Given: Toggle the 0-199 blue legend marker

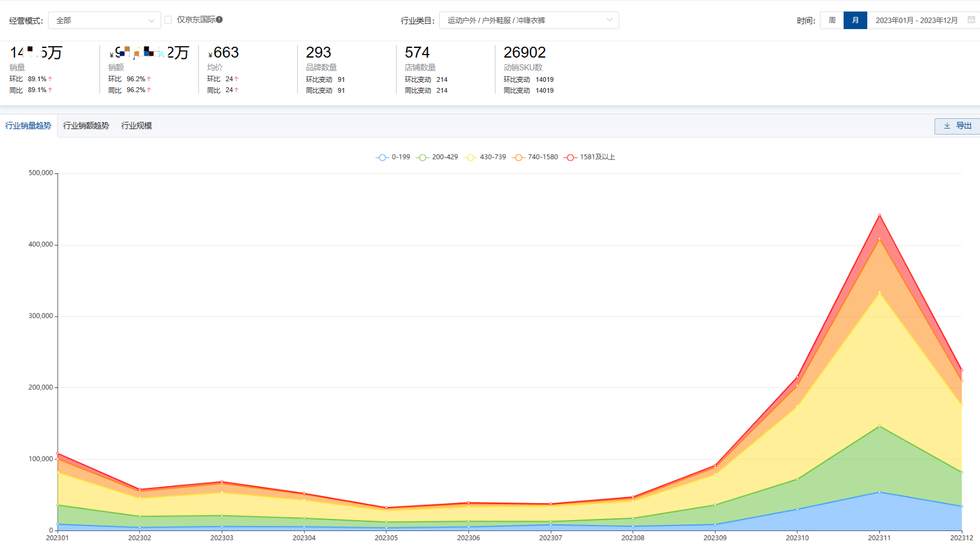Looking at the screenshot, I should click(382, 158).
